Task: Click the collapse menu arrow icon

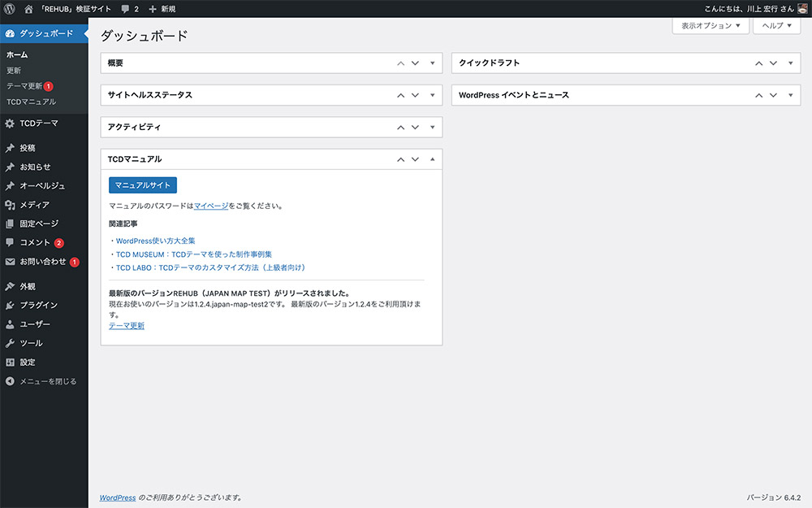Action: pyautogui.click(x=10, y=381)
